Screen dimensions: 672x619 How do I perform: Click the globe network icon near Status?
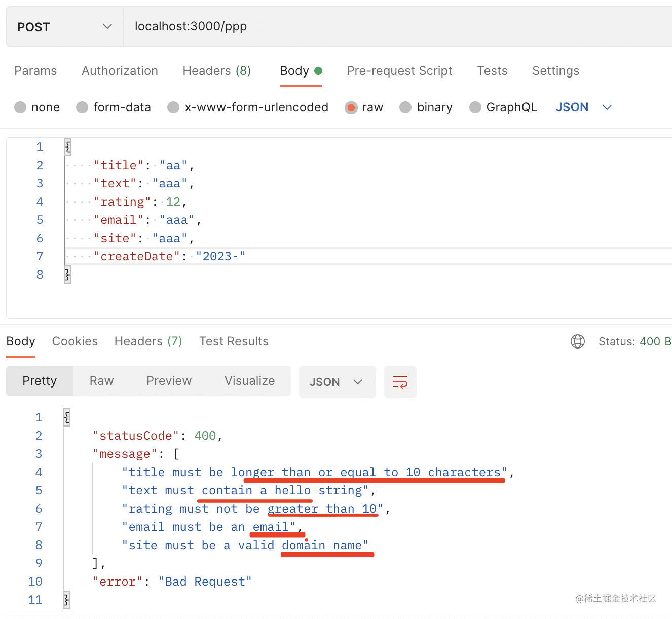[577, 341]
